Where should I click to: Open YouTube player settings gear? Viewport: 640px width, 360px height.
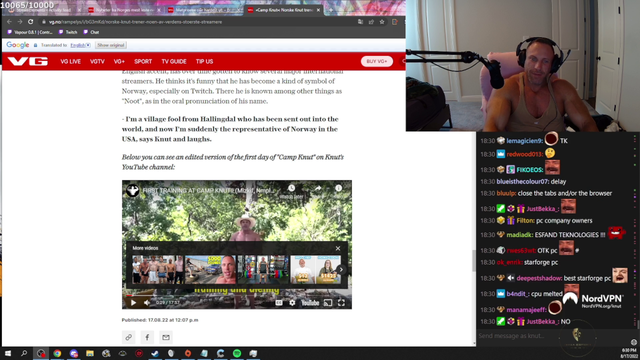292,302
